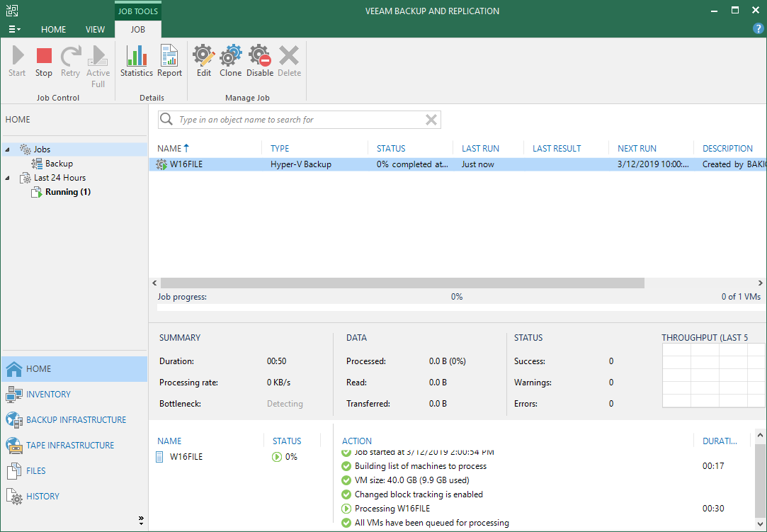The image size is (767, 532).
Task: Run an Active Full backup
Action: click(x=98, y=66)
